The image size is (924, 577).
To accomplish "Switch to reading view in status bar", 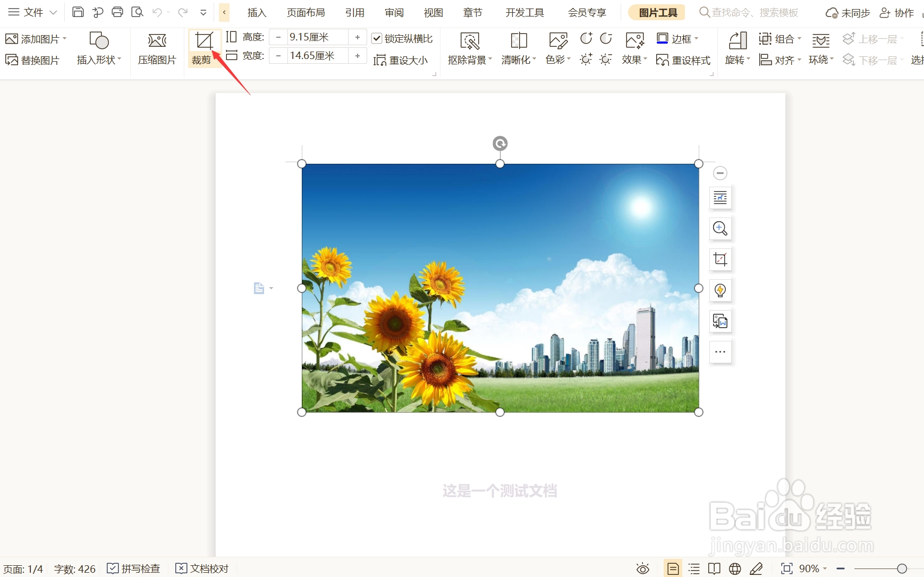I will coord(714,568).
